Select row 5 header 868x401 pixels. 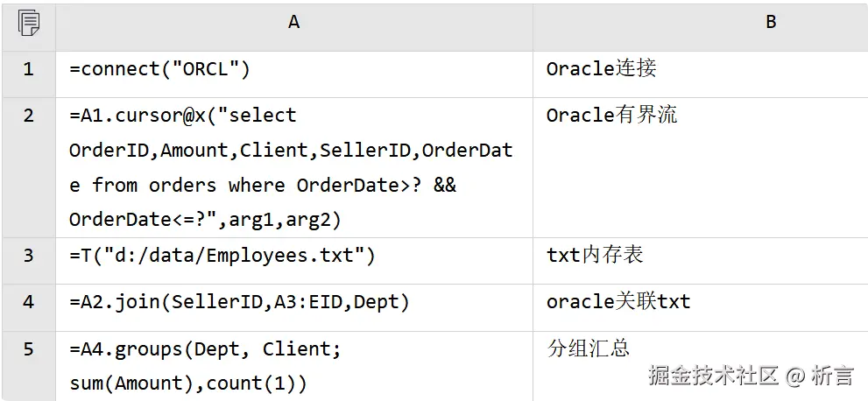coord(28,350)
